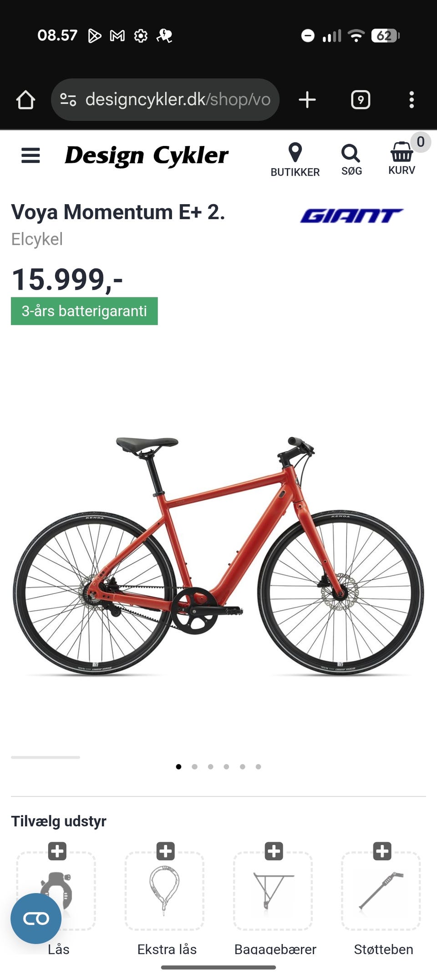
Task: Open the Giant brand logo link
Action: (x=351, y=216)
